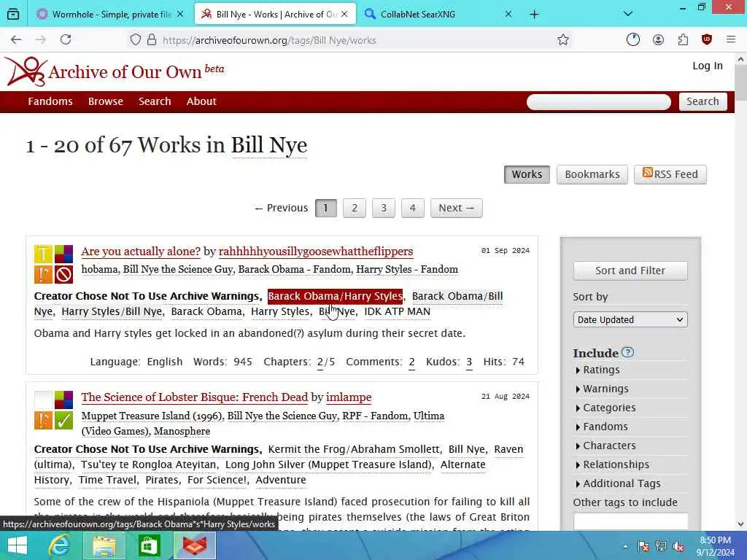Click the Teen rating T symbol icon

coord(43,254)
